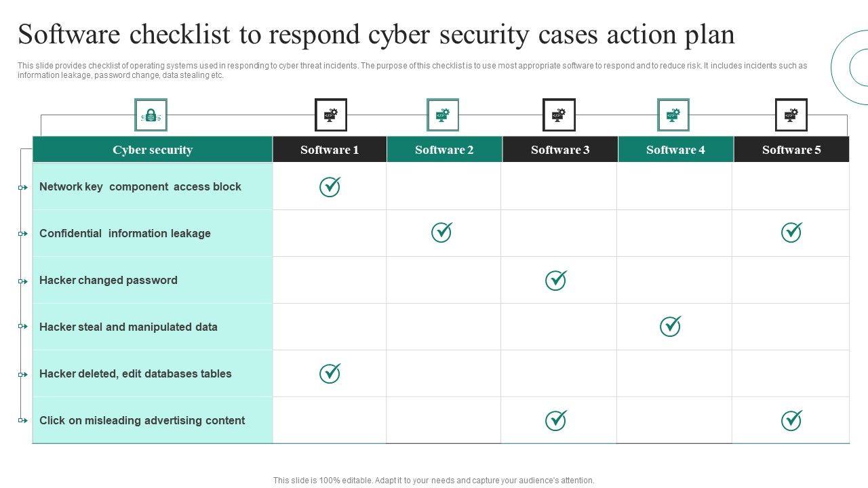
Task: Click the arrow bullet beside Hacker changed password
Action: 23,281
